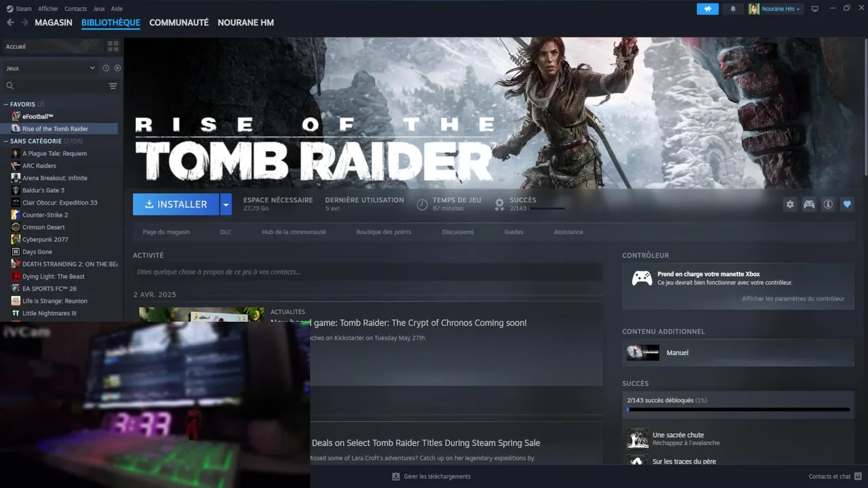Image resolution: width=868 pixels, height=488 pixels.
Task: Open install options dropdown arrow
Action: pyautogui.click(x=226, y=204)
